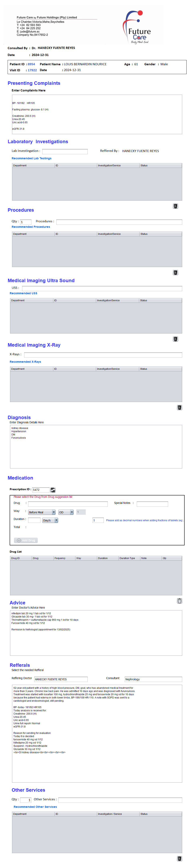Click the Recommended Lab Testings link
This screenshot has width=187, height=868.
tap(32, 158)
